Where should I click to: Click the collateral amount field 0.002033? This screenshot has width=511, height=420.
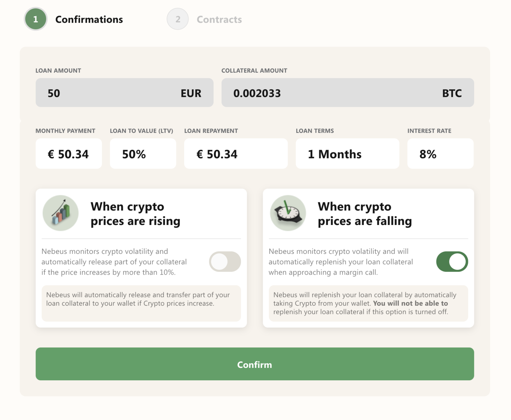pyautogui.click(x=348, y=93)
